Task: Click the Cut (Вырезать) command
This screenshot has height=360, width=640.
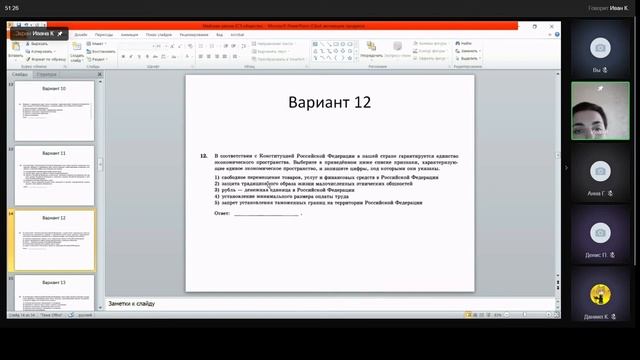Action: [x=37, y=44]
